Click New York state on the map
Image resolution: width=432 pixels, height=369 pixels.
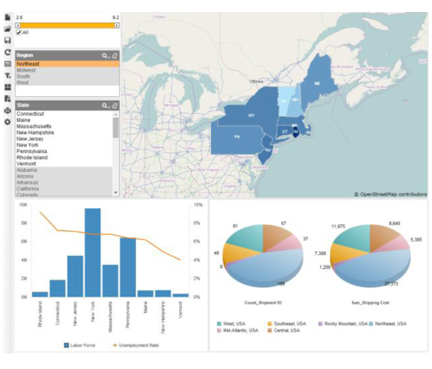coord(252,115)
